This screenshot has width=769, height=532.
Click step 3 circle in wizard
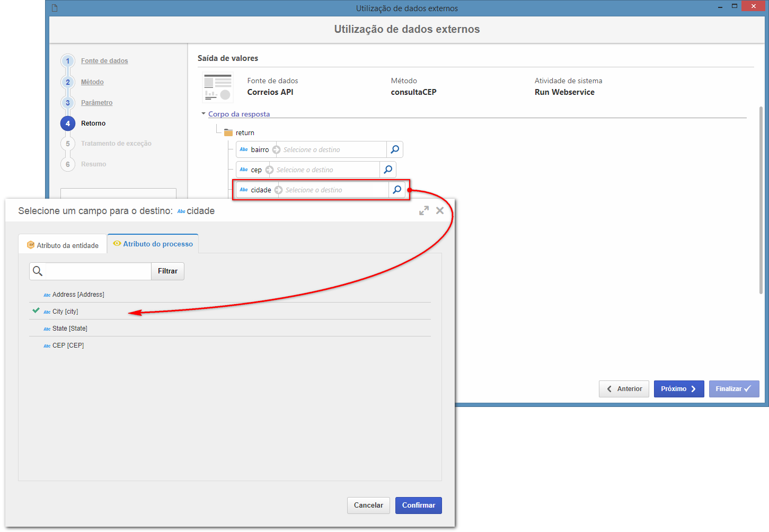point(68,103)
